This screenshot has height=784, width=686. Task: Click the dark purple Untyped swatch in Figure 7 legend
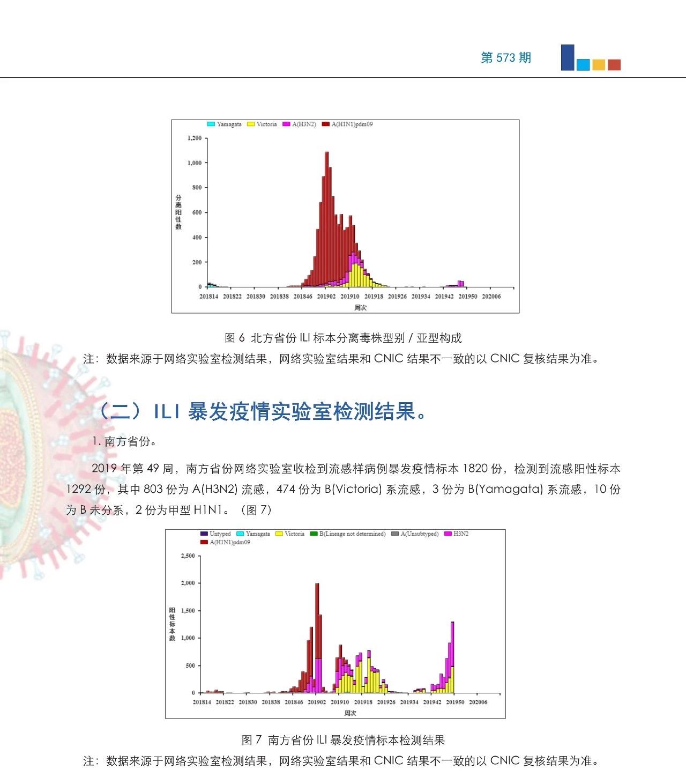(204, 534)
